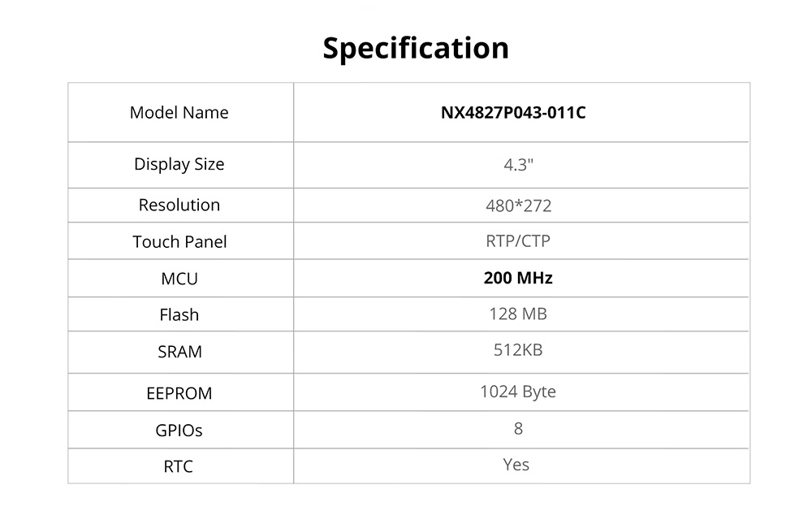Click the Specification heading

click(x=416, y=48)
